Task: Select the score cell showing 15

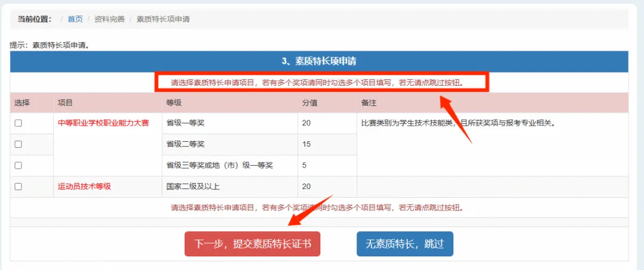Action: point(306,144)
